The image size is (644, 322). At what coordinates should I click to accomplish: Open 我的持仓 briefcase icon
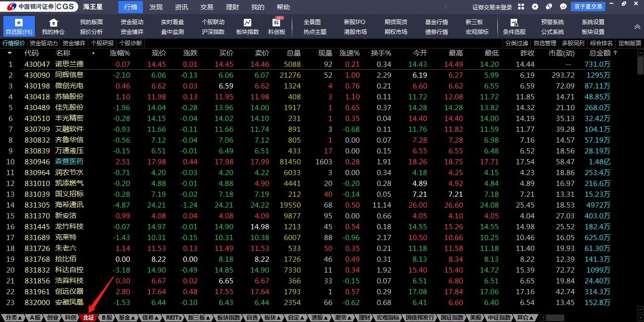(x=52, y=22)
